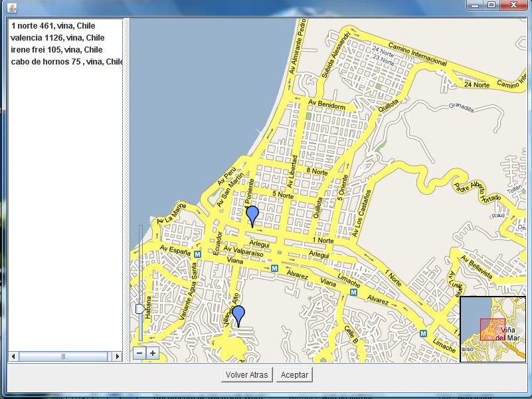Click the Java icon in the title bar
532x399 pixels.
point(12,7)
